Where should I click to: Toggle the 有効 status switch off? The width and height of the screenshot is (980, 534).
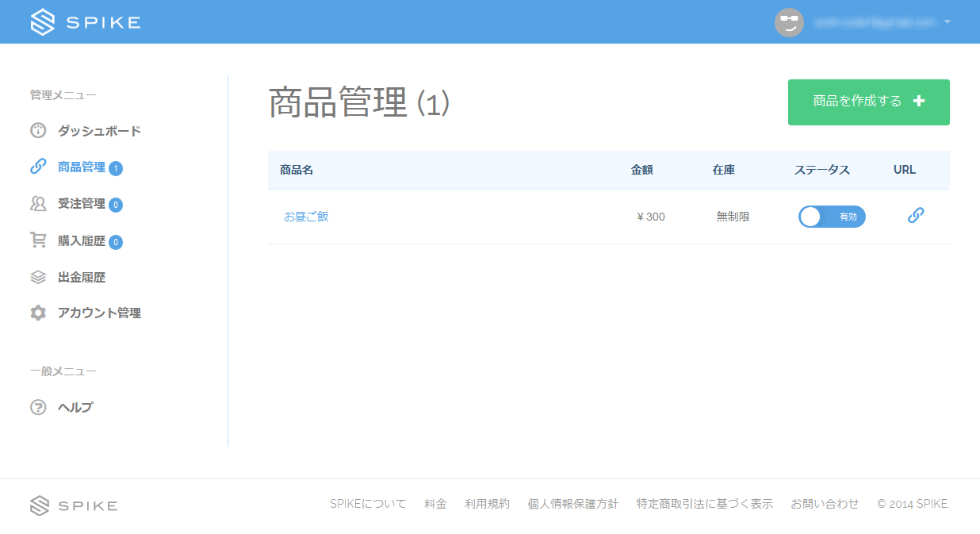(832, 217)
